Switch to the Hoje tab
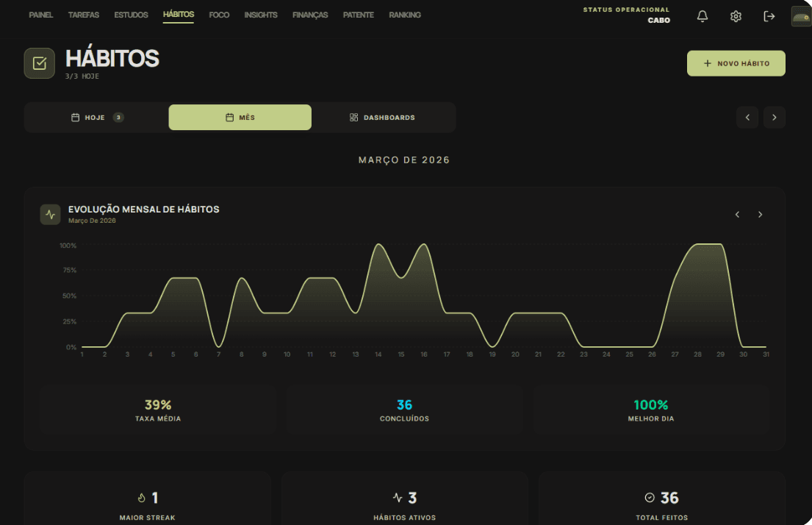Viewport: 812px width, 525px height. (x=96, y=118)
